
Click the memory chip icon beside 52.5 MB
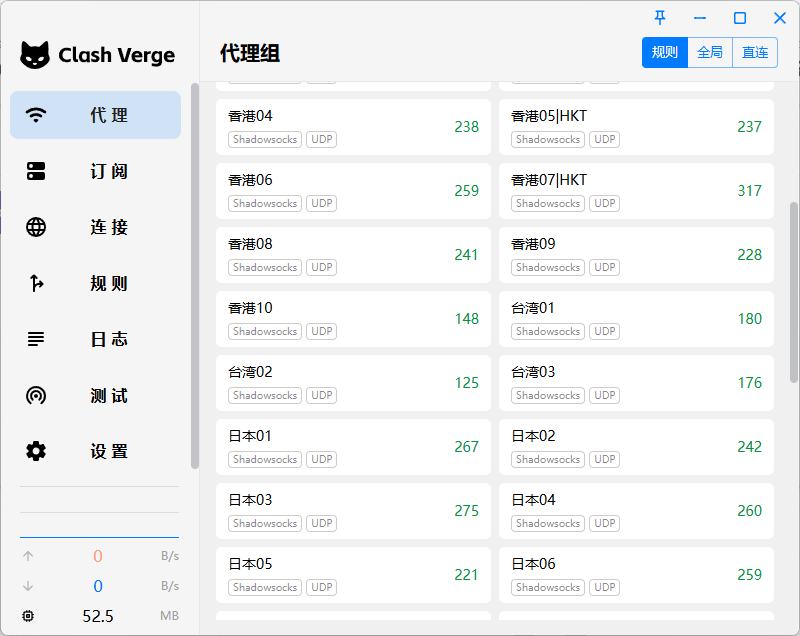tap(28, 616)
